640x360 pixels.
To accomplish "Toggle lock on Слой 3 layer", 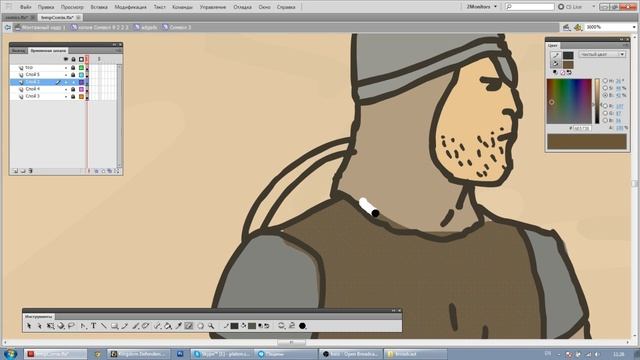I will pyautogui.click(x=73, y=96).
